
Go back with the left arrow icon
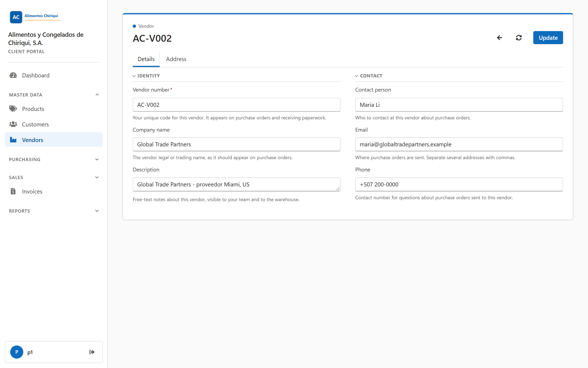500,38
